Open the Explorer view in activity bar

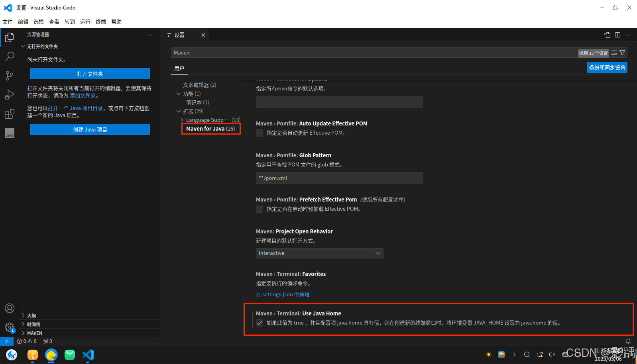click(10, 37)
